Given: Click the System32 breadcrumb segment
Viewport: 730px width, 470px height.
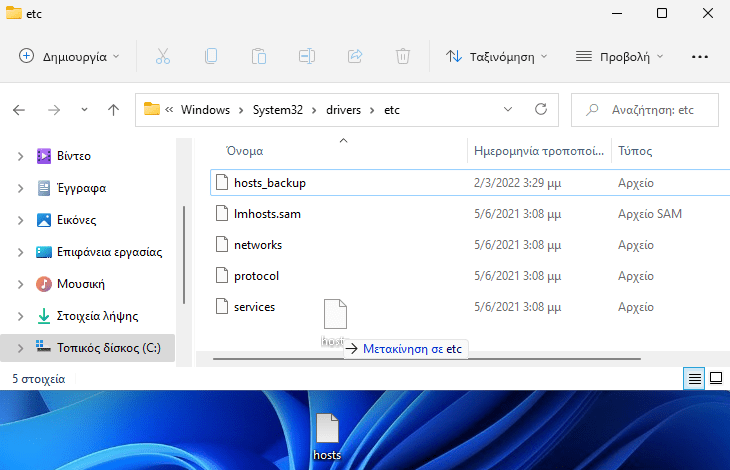Looking at the screenshot, I should (x=277, y=110).
